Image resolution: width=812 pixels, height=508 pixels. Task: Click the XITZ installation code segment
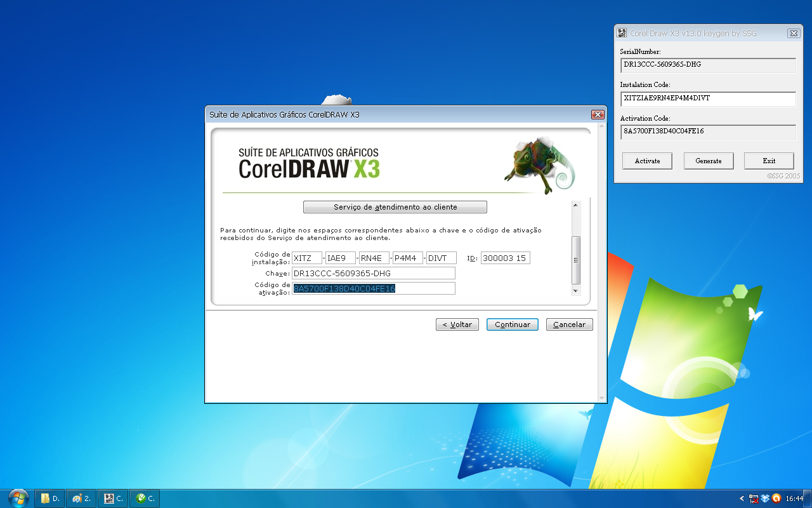pyautogui.click(x=307, y=258)
